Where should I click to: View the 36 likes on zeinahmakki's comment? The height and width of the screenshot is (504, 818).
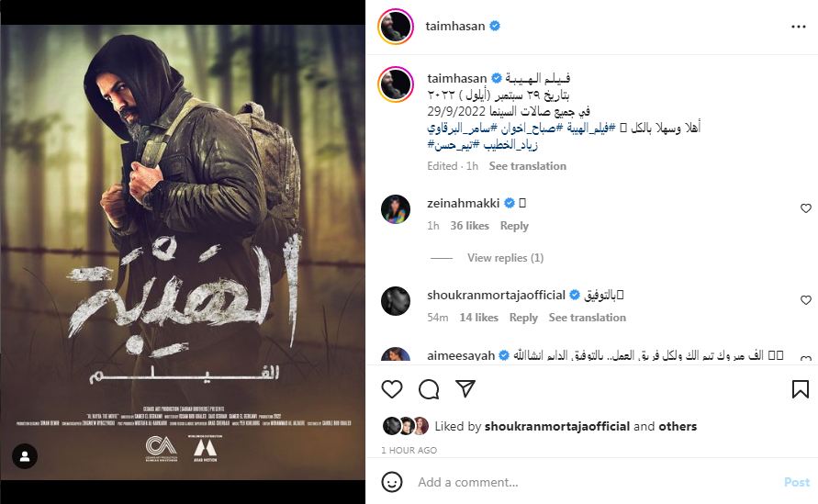[469, 226]
